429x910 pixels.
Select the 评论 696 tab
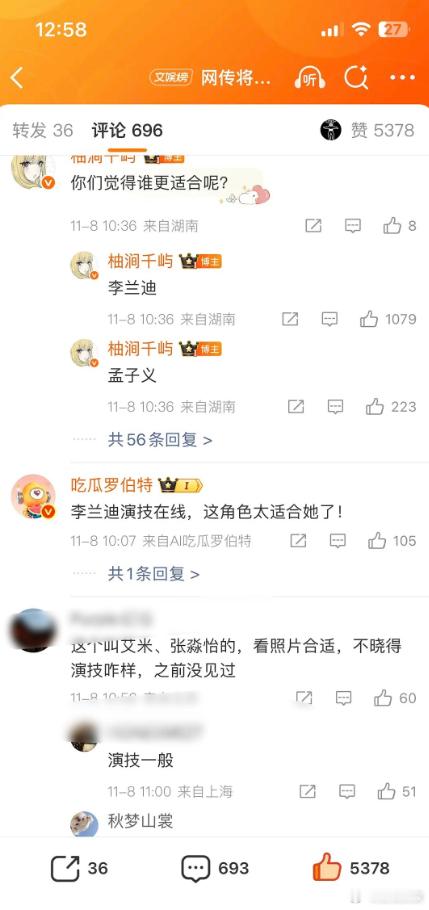point(127,130)
